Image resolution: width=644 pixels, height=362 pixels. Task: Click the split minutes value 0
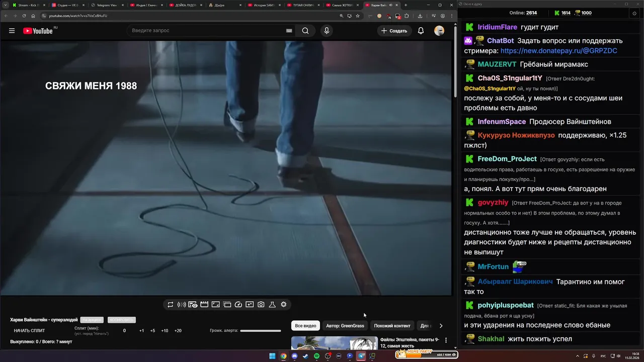124,331
